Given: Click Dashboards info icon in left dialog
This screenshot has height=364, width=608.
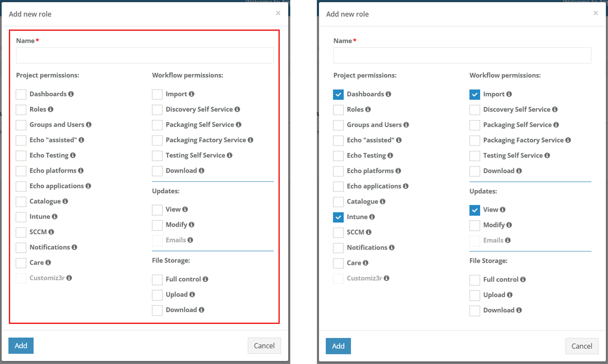Looking at the screenshot, I should click(x=71, y=94).
